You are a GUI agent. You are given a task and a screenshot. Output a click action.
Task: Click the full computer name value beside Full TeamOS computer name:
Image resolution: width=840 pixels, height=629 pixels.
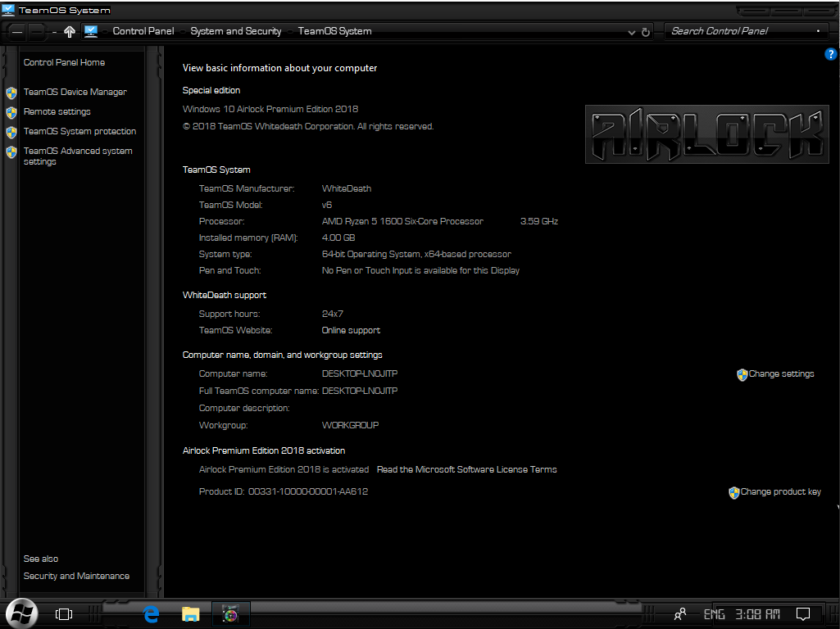click(x=360, y=391)
